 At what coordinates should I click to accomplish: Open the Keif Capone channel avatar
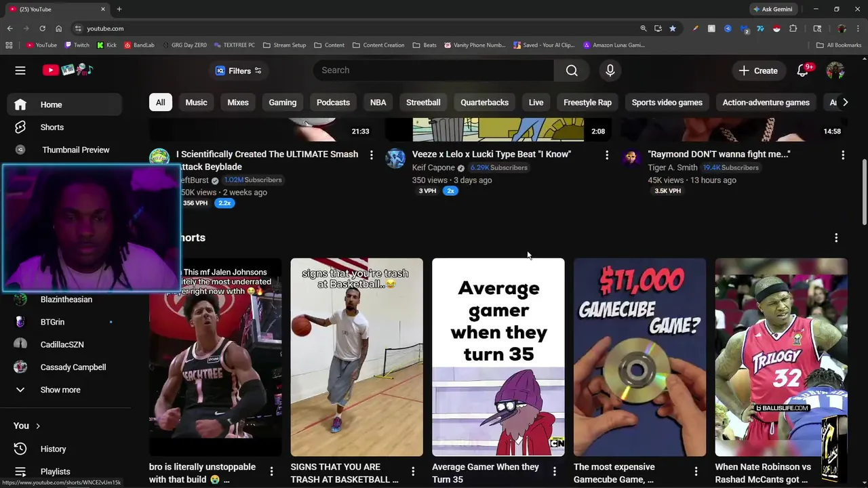pyautogui.click(x=395, y=158)
